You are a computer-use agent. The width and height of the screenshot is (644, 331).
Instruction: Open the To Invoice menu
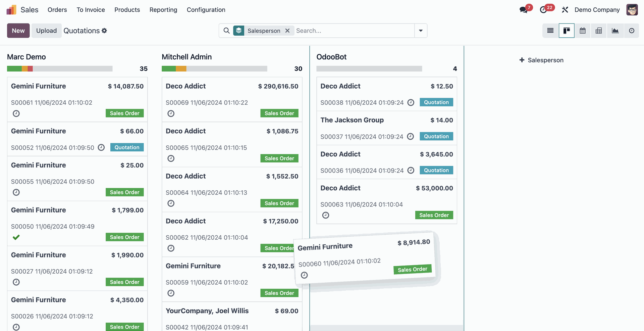pyautogui.click(x=91, y=10)
